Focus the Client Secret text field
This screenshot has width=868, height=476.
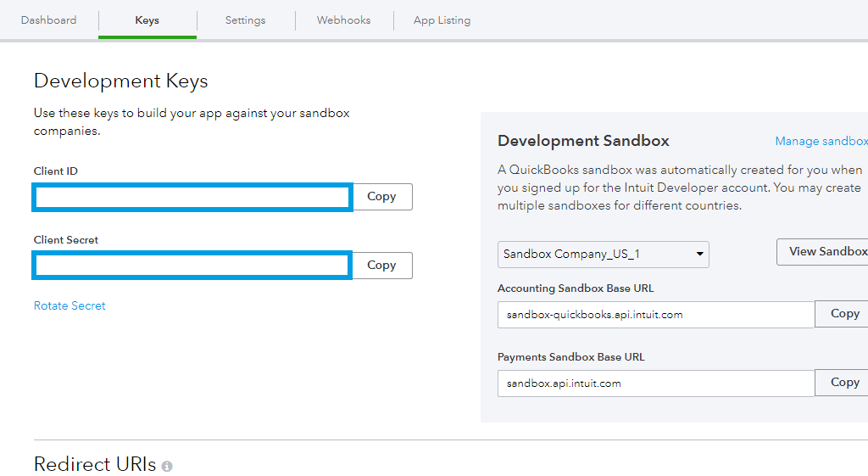tap(192, 266)
